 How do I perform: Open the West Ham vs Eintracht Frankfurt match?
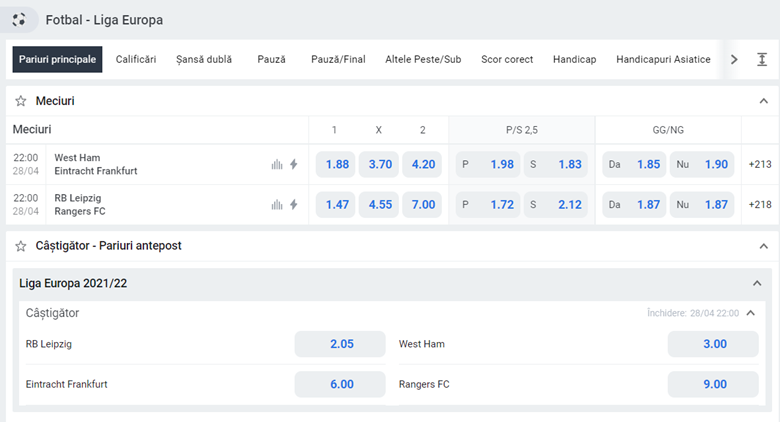coord(96,164)
